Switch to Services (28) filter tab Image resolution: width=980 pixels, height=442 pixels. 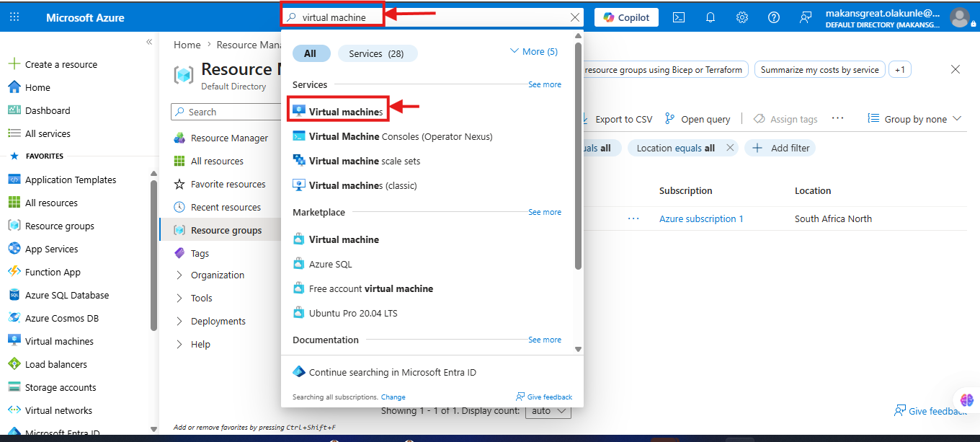376,53
